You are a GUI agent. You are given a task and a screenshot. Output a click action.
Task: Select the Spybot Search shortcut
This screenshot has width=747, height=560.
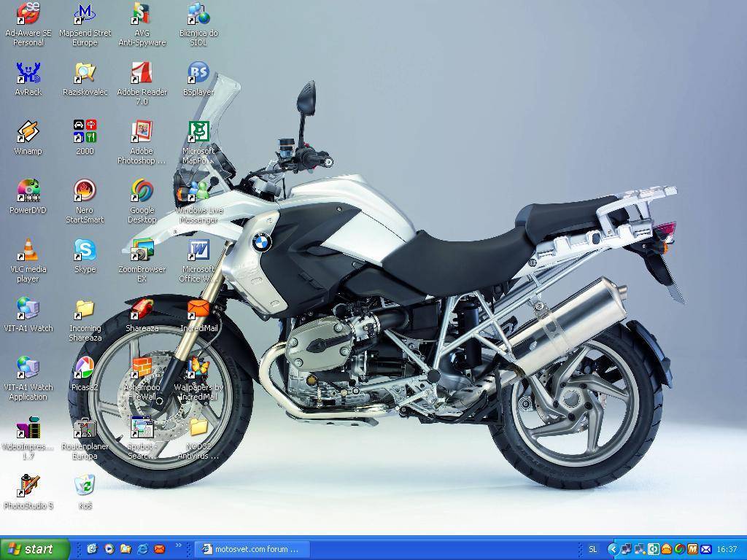tap(142, 437)
